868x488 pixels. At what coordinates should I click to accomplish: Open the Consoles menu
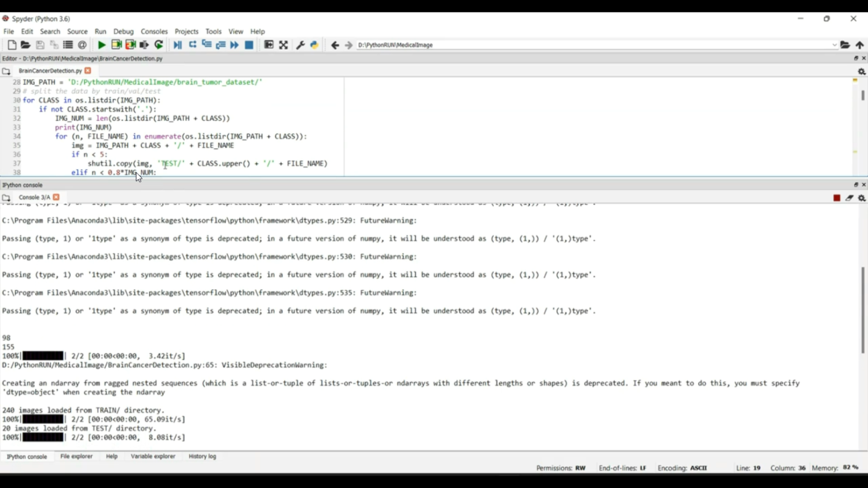click(154, 32)
